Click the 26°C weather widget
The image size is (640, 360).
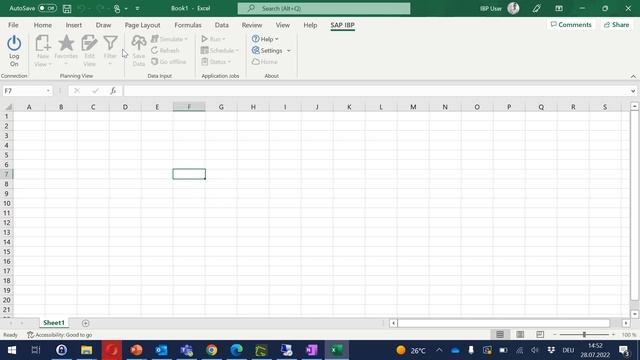[411, 350]
